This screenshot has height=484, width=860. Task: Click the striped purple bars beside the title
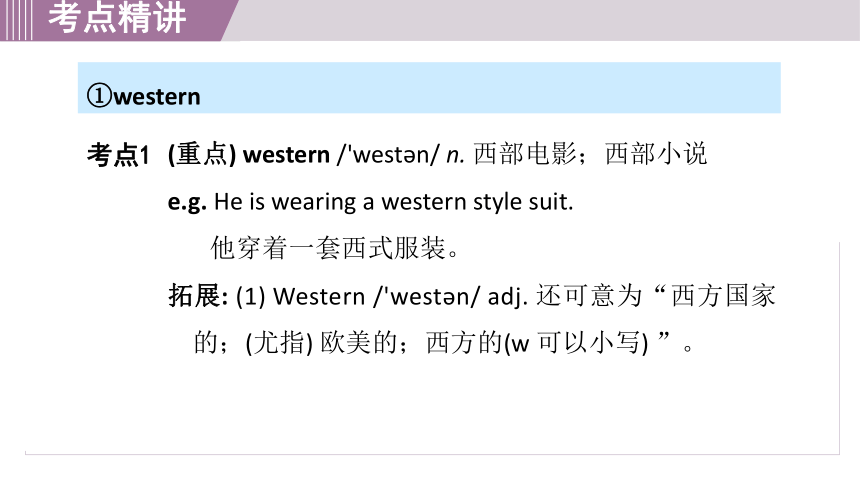coord(16,20)
